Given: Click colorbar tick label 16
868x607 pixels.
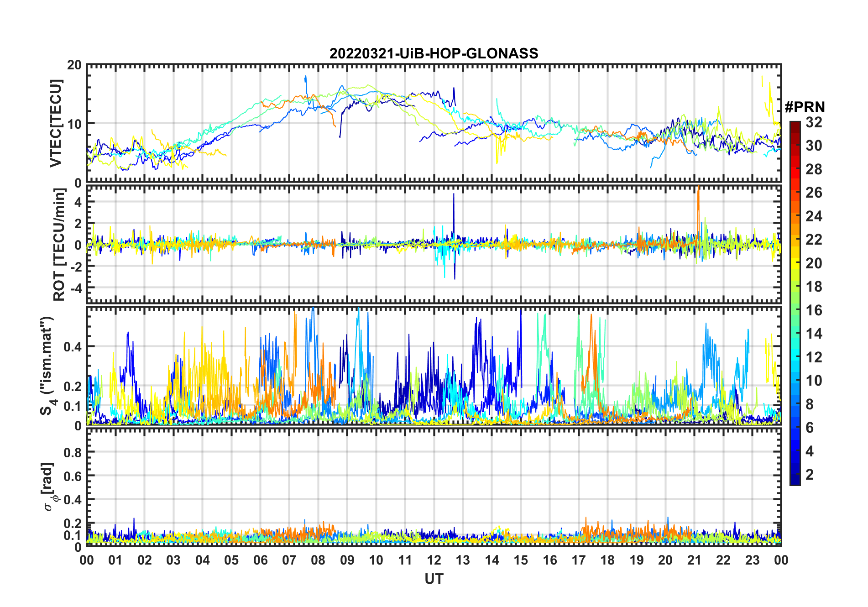Looking at the screenshot, I should click(x=814, y=310).
